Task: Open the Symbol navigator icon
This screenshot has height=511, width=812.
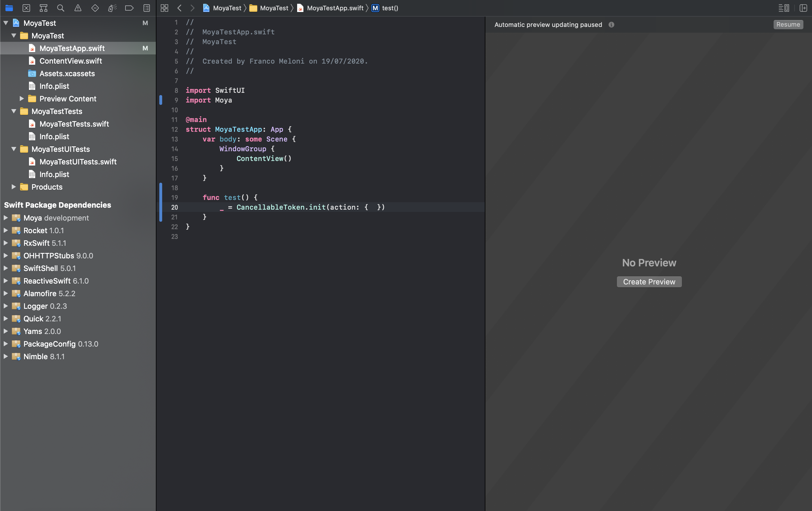Action: [44, 8]
